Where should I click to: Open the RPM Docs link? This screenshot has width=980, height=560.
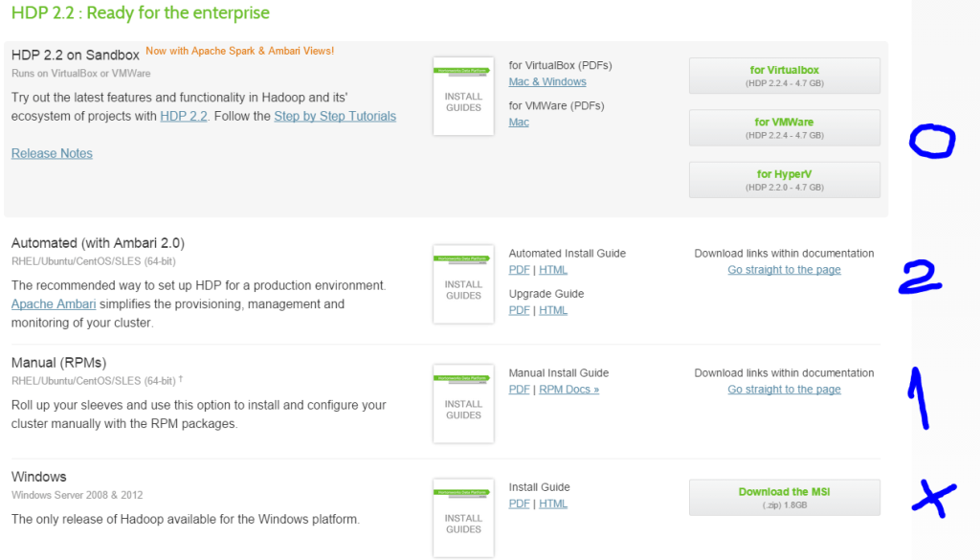pyautogui.click(x=568, y=389)
